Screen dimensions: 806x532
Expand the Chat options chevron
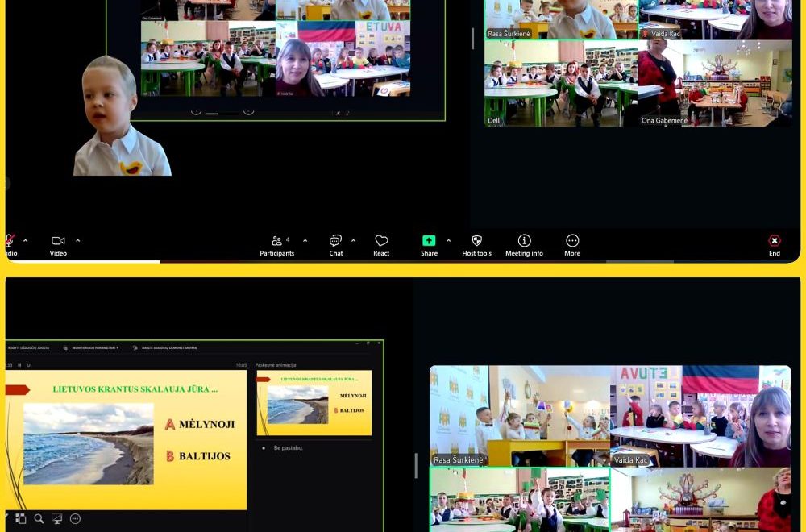point(353,240)
